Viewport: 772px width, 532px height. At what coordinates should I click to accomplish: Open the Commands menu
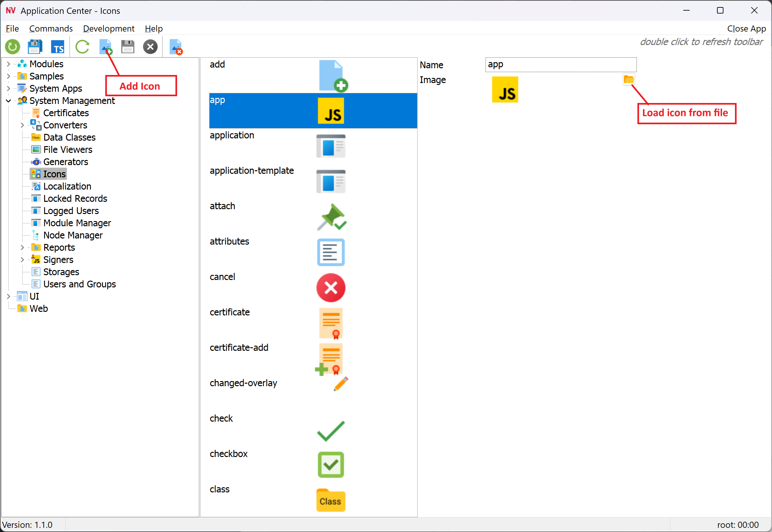pos(51,29)
